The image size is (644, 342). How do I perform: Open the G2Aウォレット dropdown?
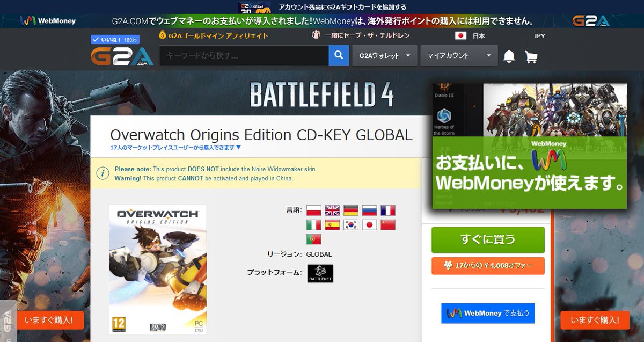coord(384,55)
